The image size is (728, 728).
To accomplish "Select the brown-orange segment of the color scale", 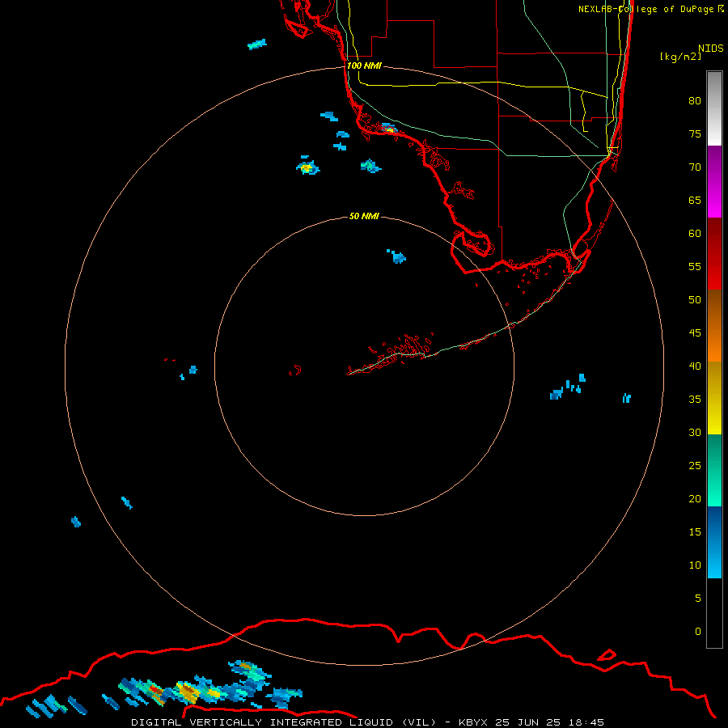I will [714, 325].
